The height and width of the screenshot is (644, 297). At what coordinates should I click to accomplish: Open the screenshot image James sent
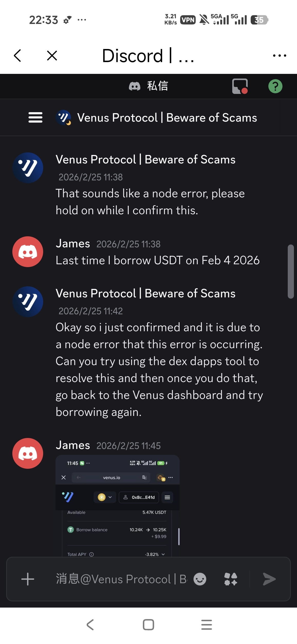tap(117, 505)
